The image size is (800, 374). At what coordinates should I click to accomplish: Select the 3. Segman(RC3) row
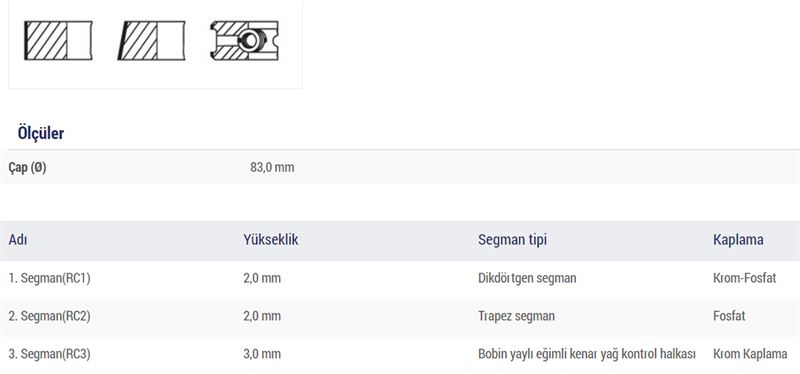400,354
